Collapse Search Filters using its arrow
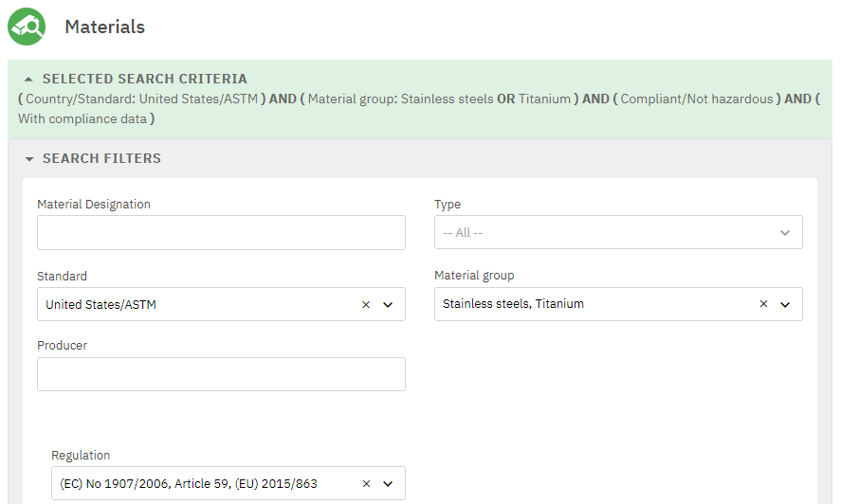This screenshot has height=504, width=841. pyautogui.click(x=29, y=159)
